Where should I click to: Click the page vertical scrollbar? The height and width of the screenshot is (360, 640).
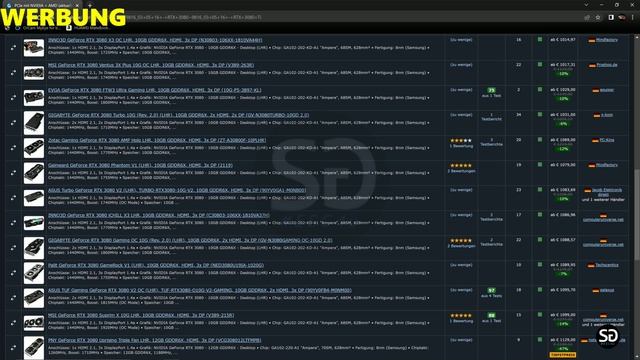637,214
